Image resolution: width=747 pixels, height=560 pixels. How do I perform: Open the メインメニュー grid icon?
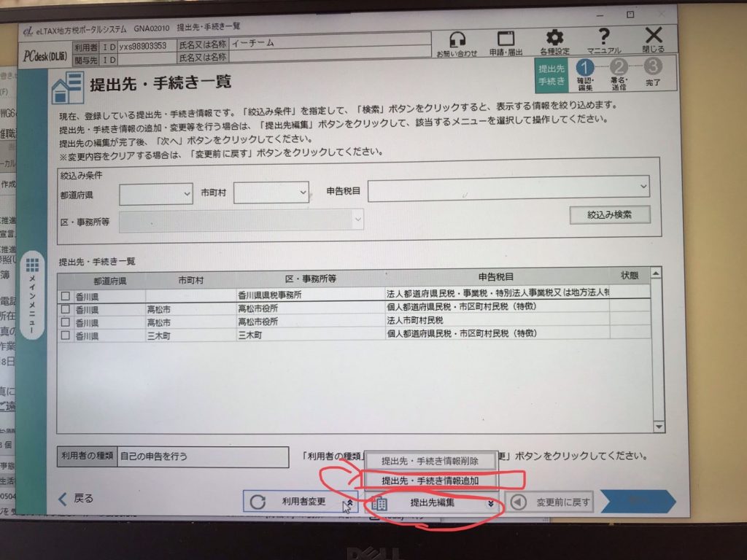(x=32, y=265)
